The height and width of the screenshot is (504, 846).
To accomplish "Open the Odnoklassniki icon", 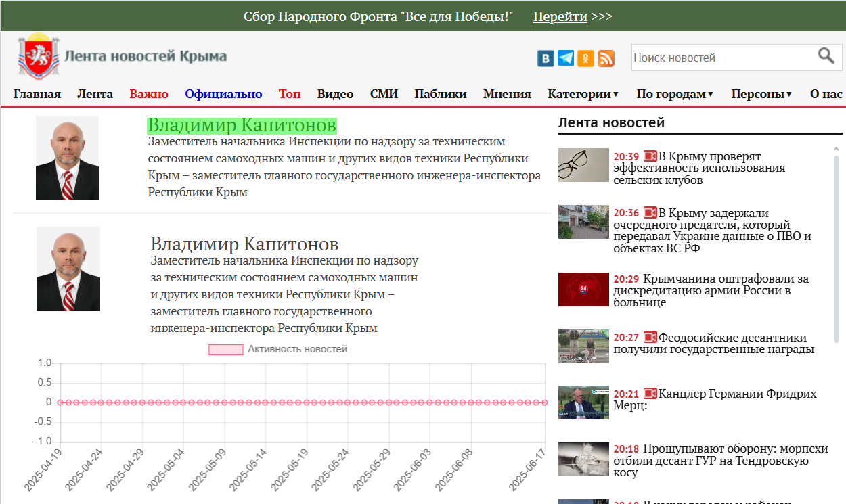I will [x=585, y=58].
